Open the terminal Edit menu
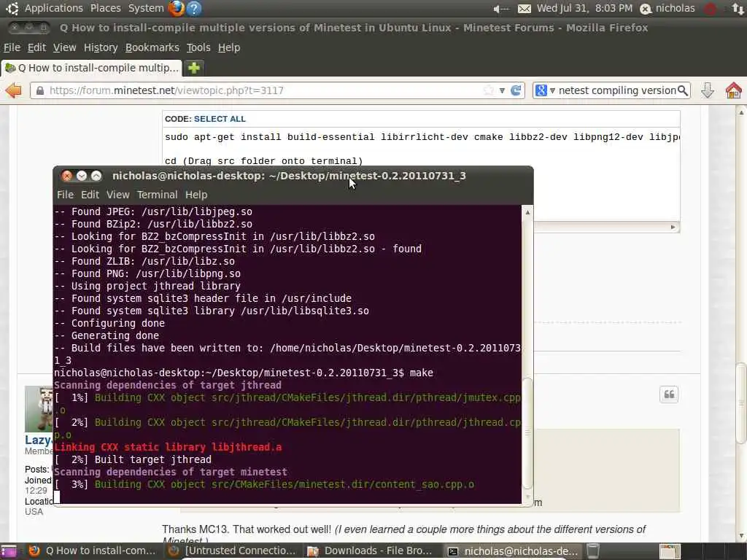This screenshot has height=560, width=747. pyautogui.click(x=90, y=195)
